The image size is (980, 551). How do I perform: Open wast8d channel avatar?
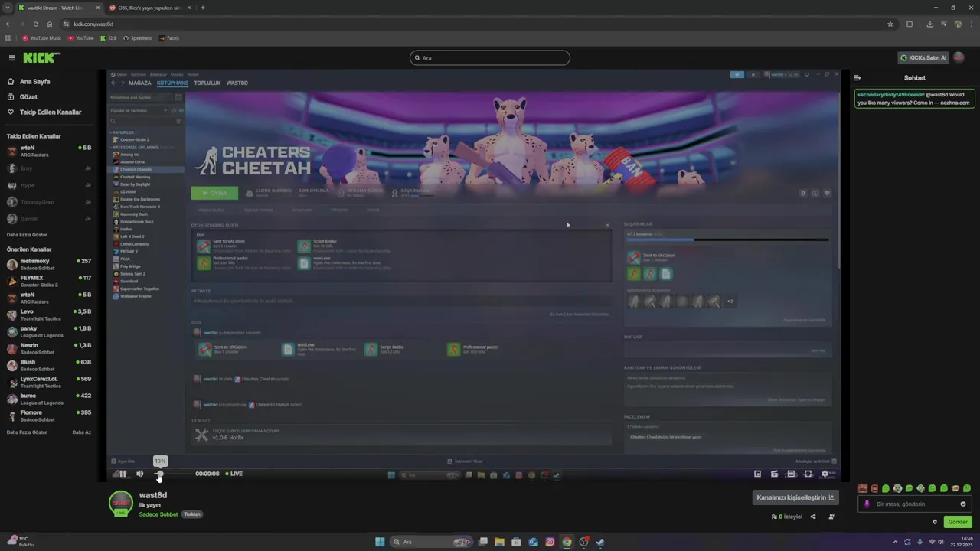120,503
